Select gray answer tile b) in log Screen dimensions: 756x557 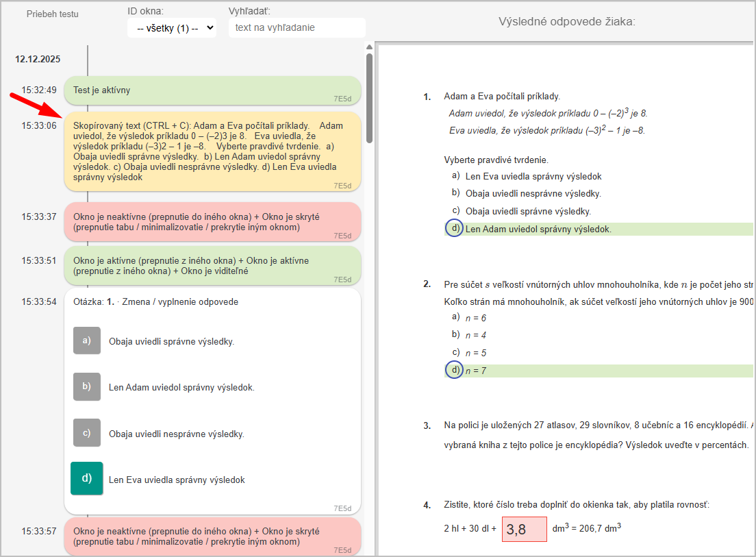pos(87,386)
